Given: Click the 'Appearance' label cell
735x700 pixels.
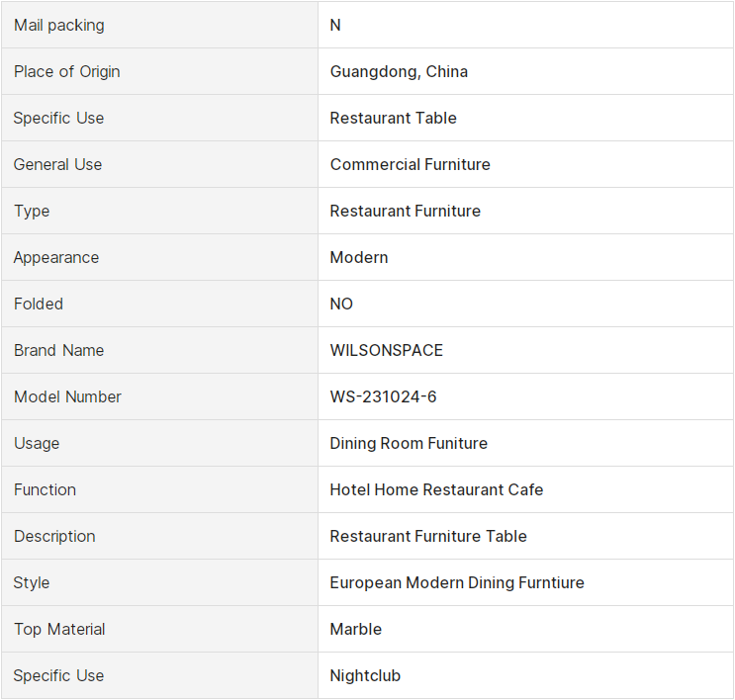Looking at the screenshot, I should tap(55, 257).
